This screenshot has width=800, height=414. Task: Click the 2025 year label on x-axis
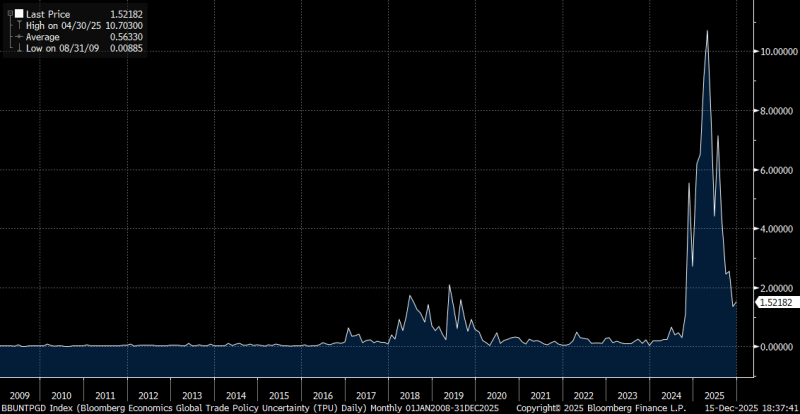click(715, 396)
